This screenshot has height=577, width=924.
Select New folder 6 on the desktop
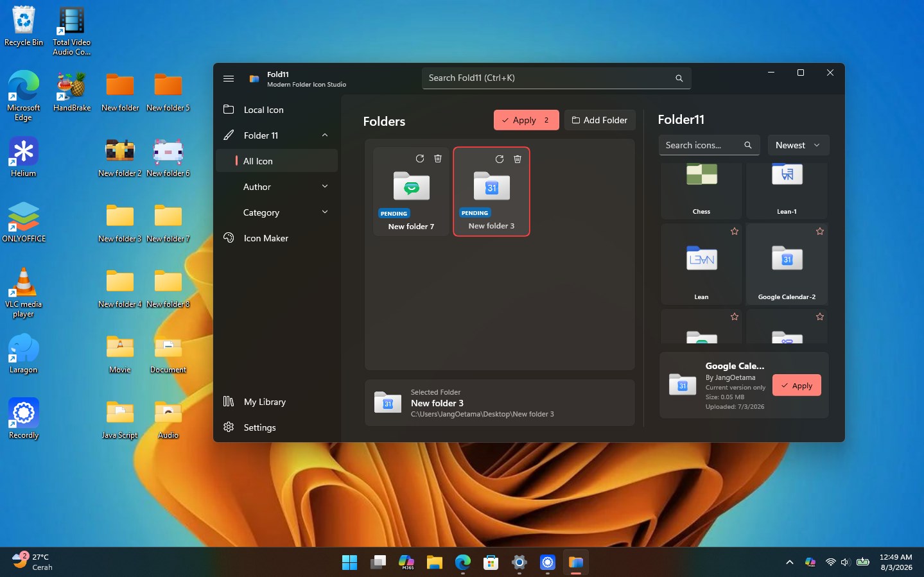168,157
